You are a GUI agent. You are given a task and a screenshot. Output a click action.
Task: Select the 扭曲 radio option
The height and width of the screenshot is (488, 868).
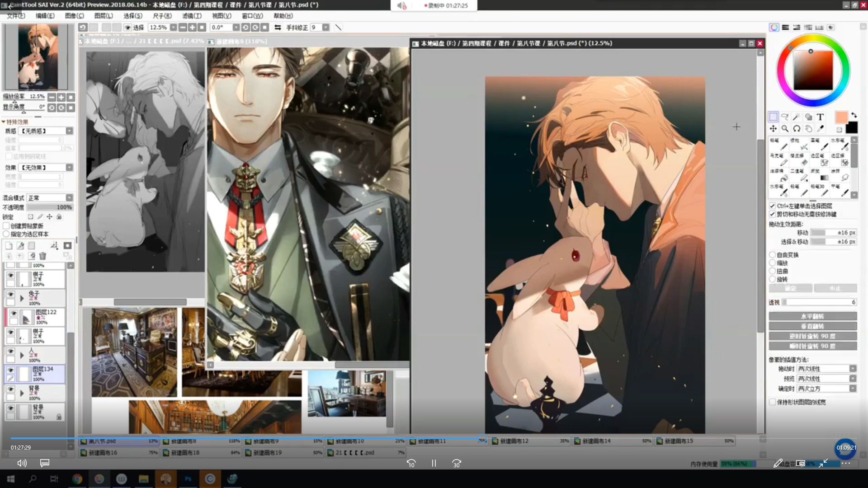pos(773,271)
